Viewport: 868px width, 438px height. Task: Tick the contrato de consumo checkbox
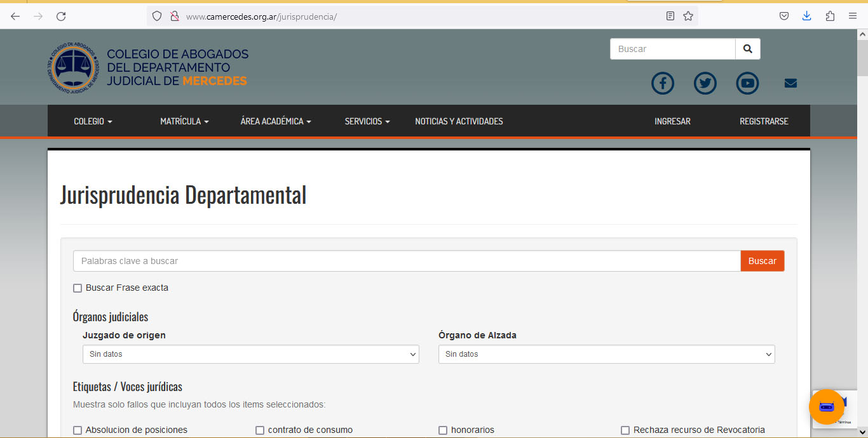pyautogui.click(x=260, y=430)
